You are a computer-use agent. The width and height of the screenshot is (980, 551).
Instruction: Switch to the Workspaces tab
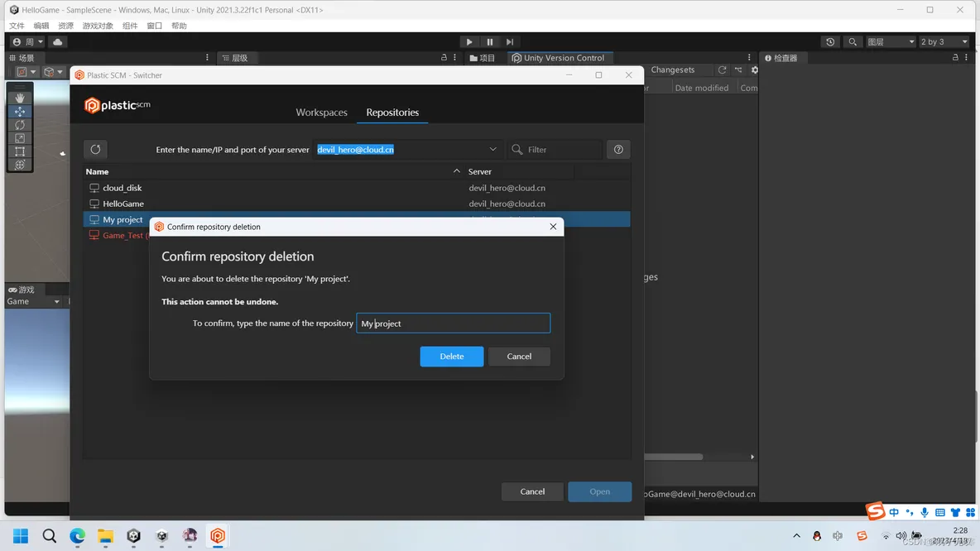coord(321,113)
